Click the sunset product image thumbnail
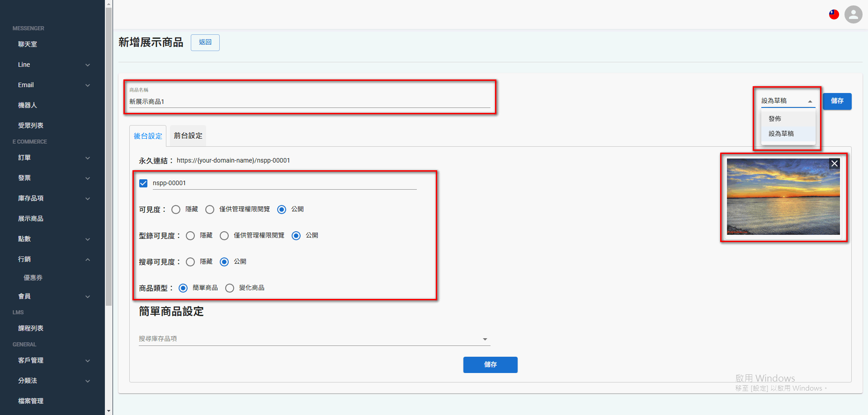 (783, 196)
